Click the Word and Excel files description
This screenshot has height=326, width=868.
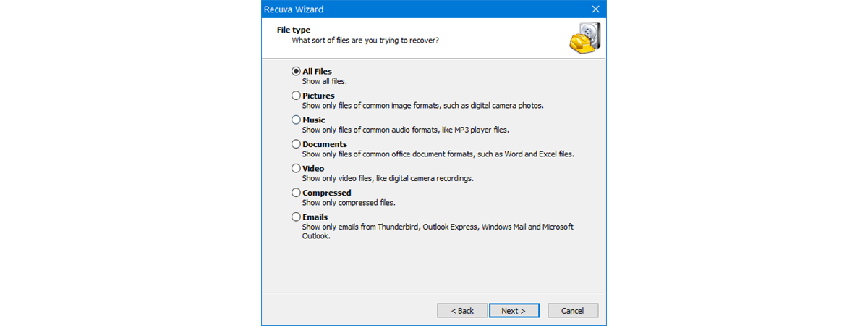point(438,154)
